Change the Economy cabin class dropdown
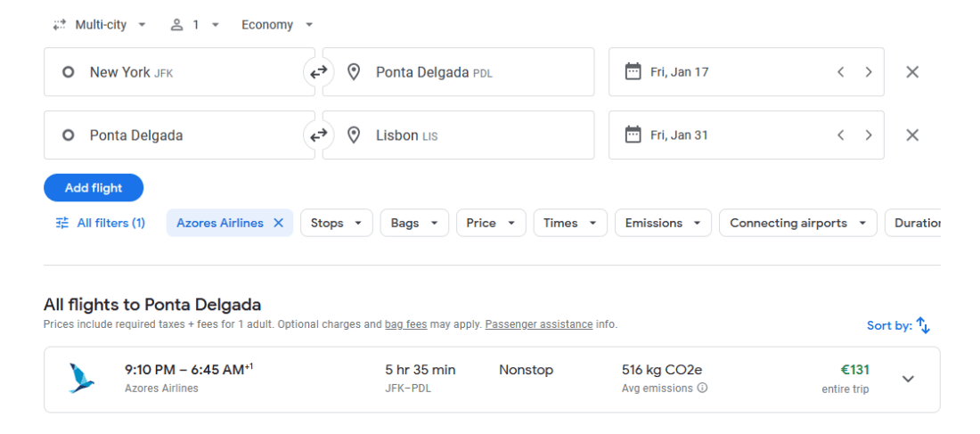The height and width of the screenshot is (434, 980). pyautogui.click(x=277, y=25)
